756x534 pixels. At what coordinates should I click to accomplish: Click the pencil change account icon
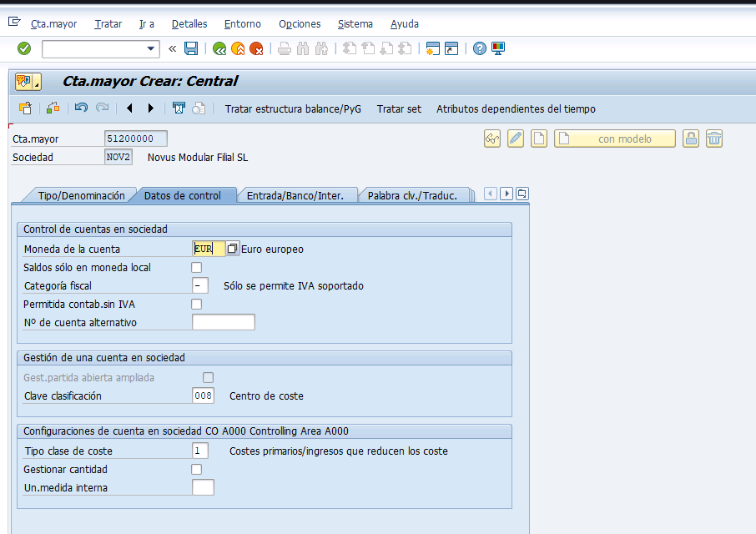click(516, 139)
